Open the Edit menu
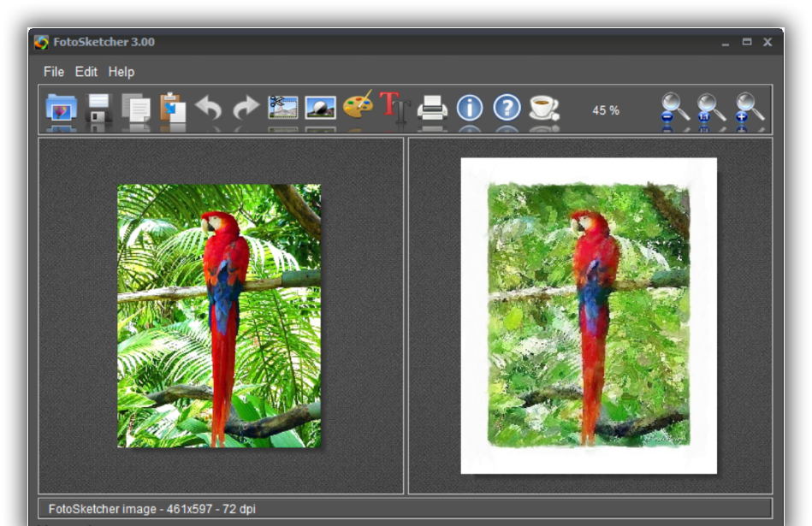Viewport: 812px width, 526px height. pyautogui.click(x=86, y=72)
